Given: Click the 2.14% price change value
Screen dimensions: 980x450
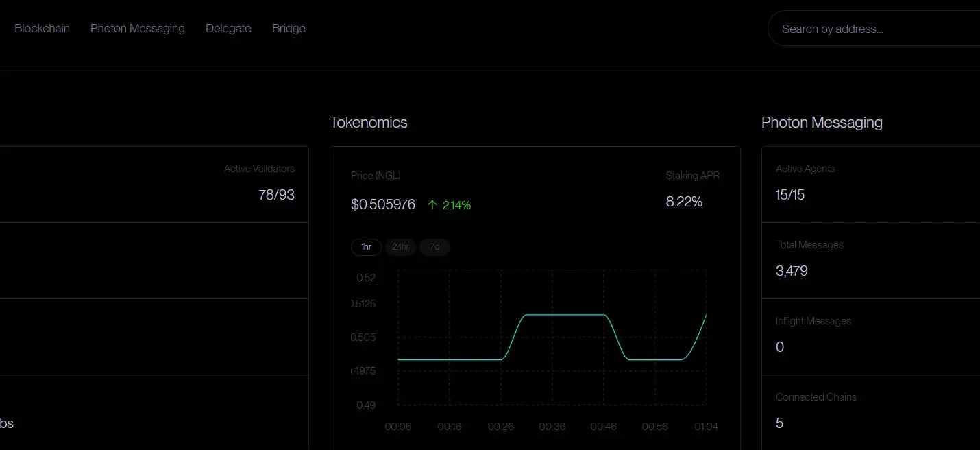Looking at the screenshot, I should click(x=456, y=204).
